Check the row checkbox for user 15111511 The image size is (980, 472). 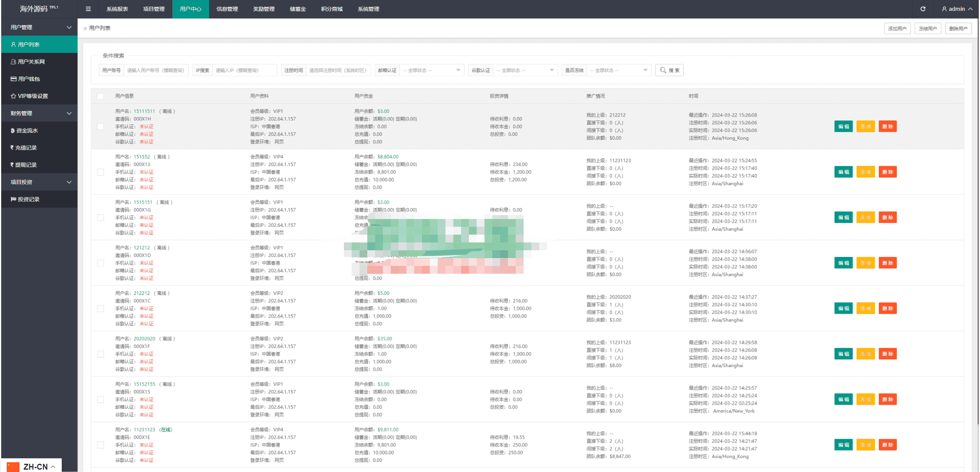point(101,127)
